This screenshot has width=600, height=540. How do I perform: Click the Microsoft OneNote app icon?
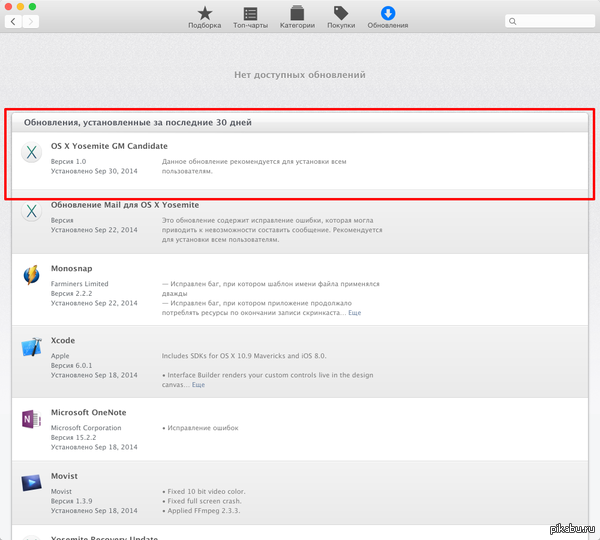[31, 419]
